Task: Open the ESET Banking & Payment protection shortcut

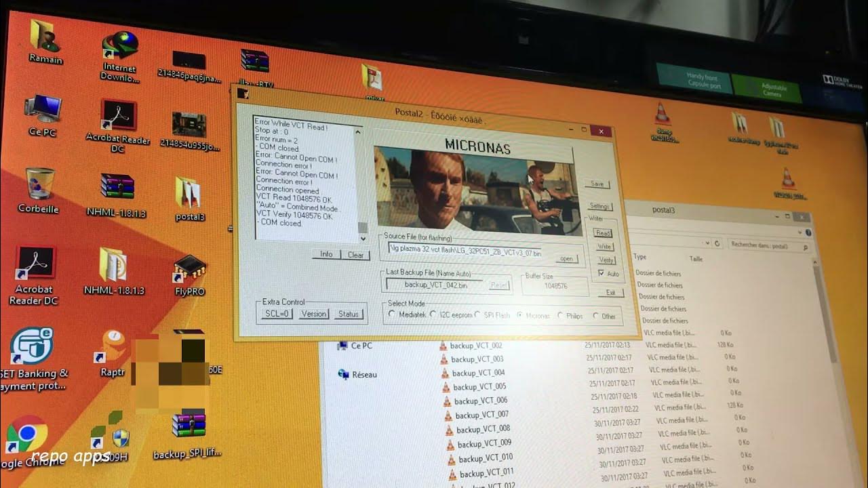Action: point(33,359)
